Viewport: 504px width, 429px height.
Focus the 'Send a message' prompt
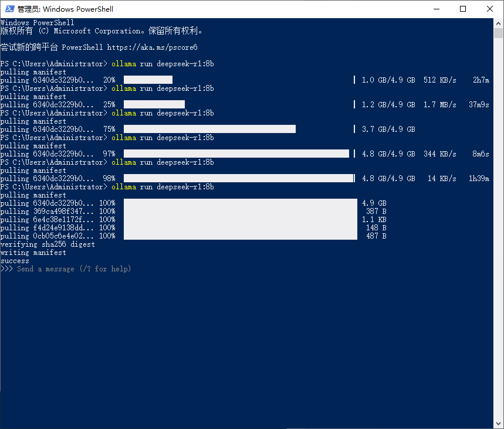tap(74, 269)
